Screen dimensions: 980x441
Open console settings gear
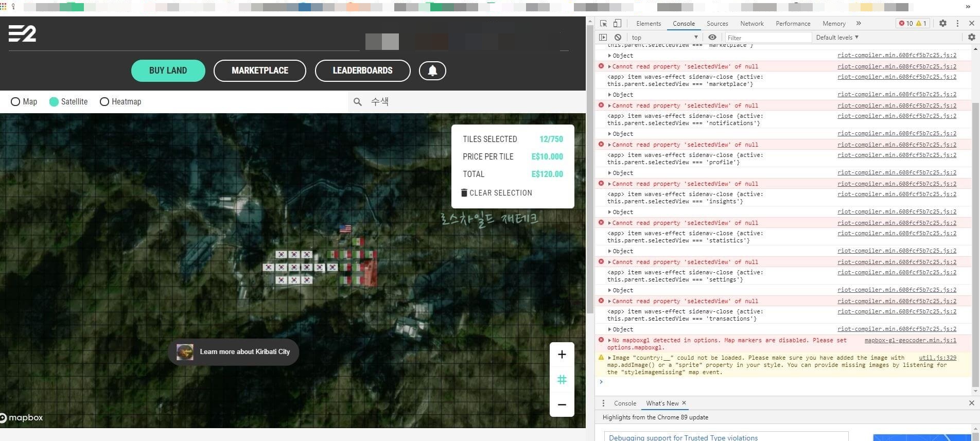point(971,37)
